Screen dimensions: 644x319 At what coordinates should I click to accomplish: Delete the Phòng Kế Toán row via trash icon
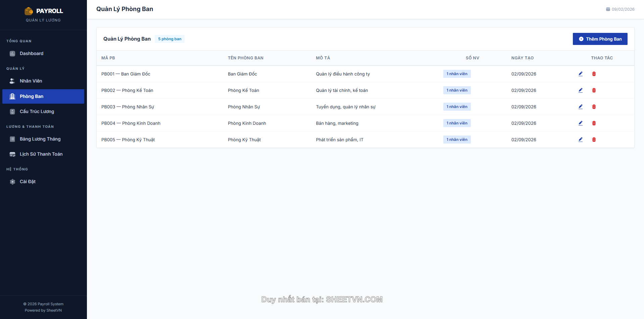click(x=594, y=90)
